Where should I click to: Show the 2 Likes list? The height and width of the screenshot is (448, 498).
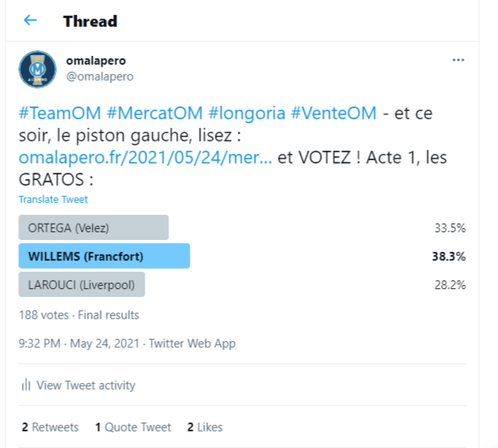205,427
